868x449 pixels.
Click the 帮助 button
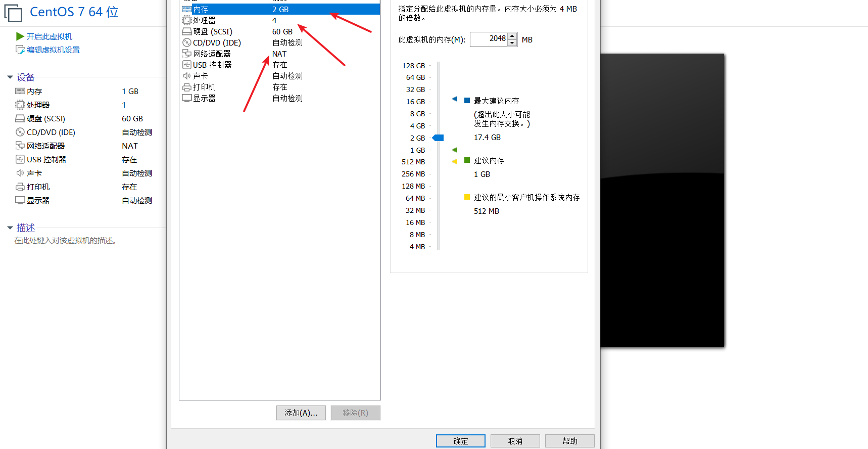570,441
